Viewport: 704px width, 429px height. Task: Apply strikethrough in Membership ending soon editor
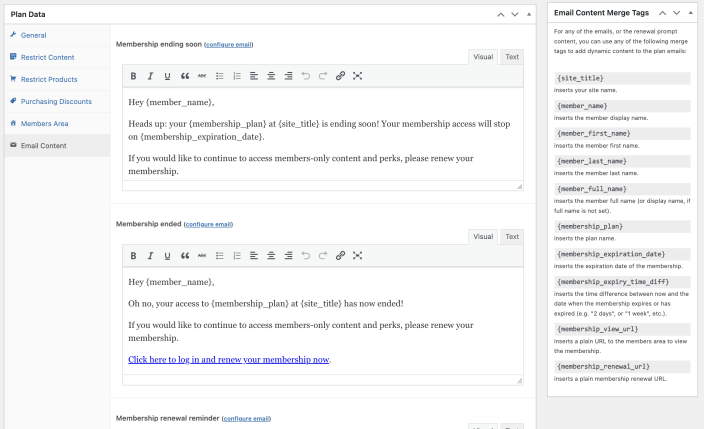[x=202, y=76]
